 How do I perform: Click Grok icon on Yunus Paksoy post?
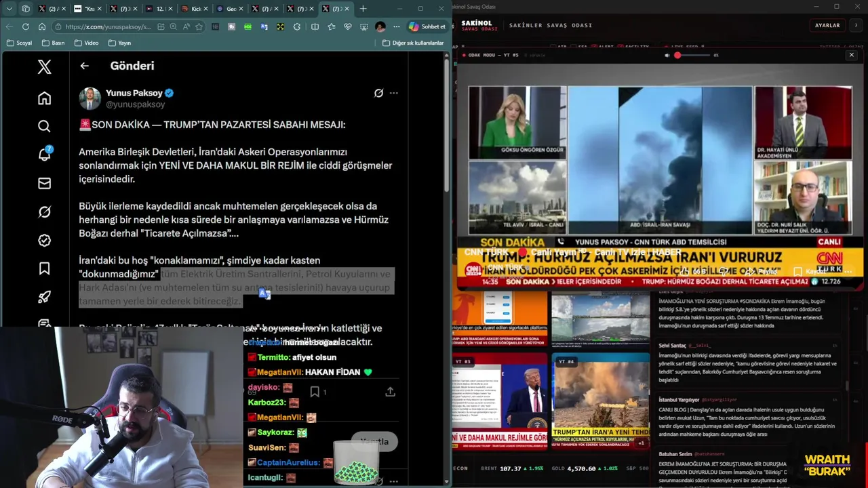(x=378, y=93)
